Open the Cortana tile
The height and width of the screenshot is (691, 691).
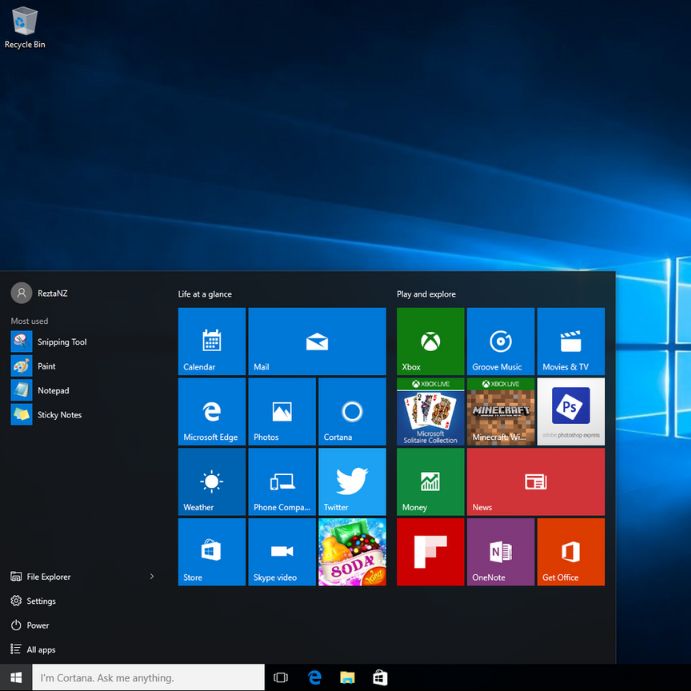pyautogui.click(x=352, y=411)
